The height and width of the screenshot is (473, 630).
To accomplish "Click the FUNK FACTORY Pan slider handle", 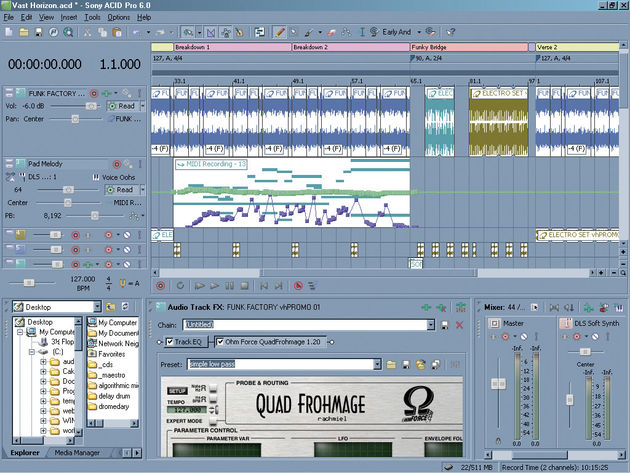I will point(75,119).
